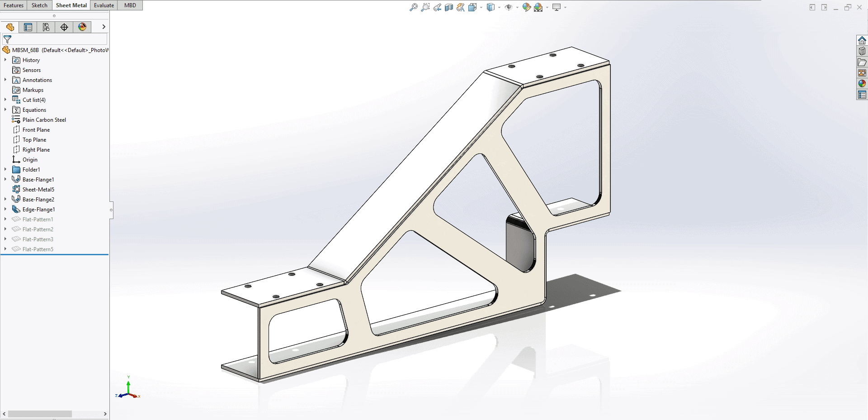This screenshot has height=420, width=868.
Task: Open the Evaluate tab
Action: tap(104, 5)
